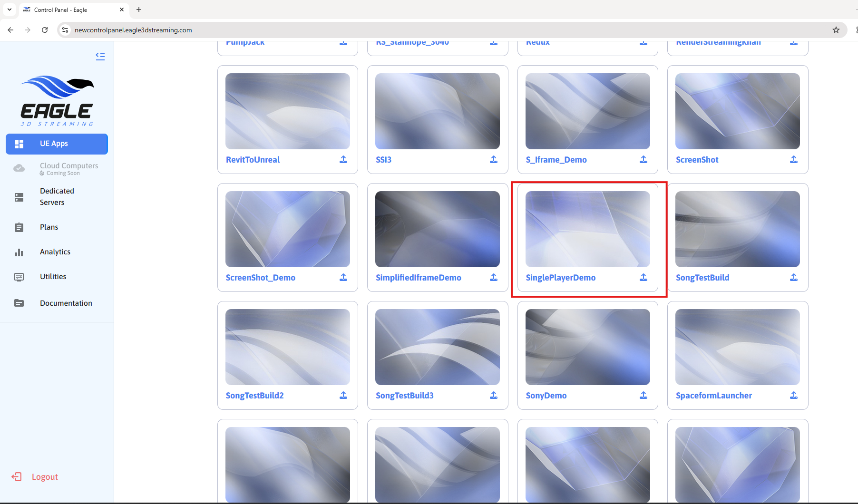Click the ScreenShot_Demo upload icon
This screenshot has height=504, width=858.
pyautogui.click(x=343, y=278)
